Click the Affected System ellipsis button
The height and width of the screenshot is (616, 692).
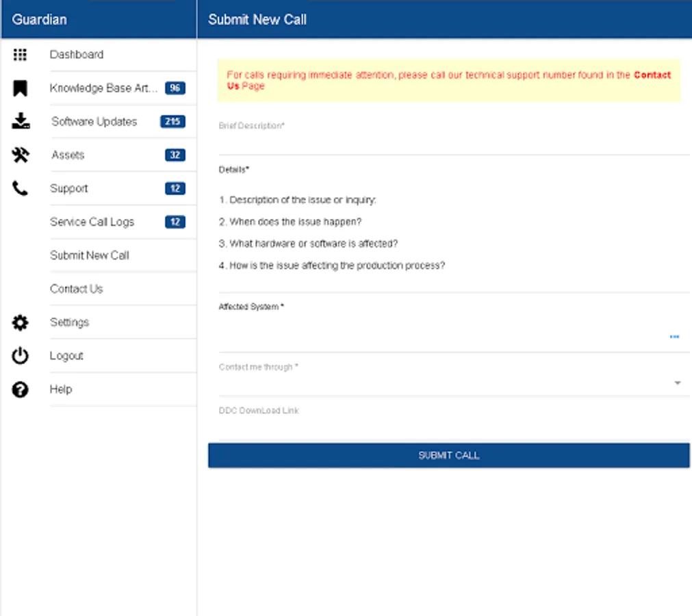point(674,337)
